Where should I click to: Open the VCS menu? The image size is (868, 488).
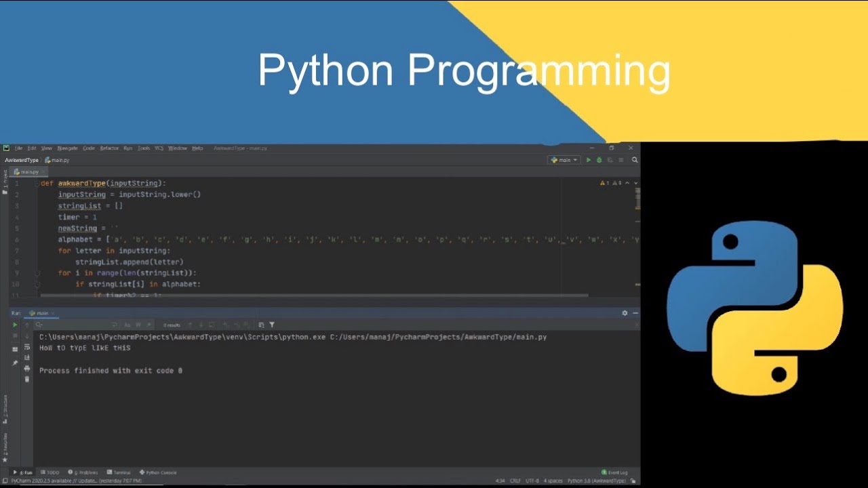click(159, 148)
